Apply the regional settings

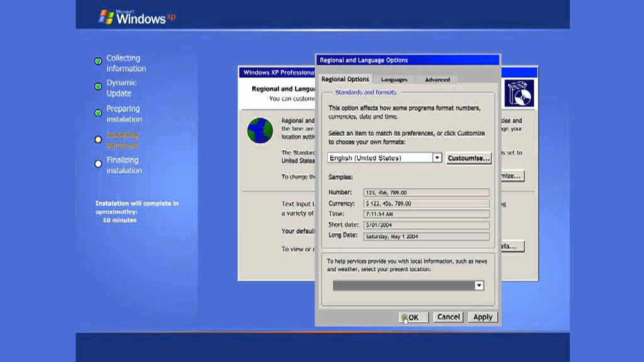482,317
